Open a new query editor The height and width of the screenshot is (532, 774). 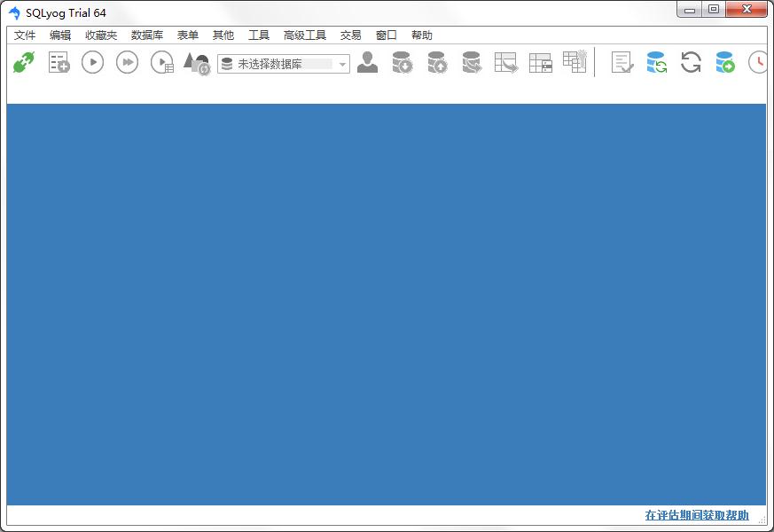point(58,62)
